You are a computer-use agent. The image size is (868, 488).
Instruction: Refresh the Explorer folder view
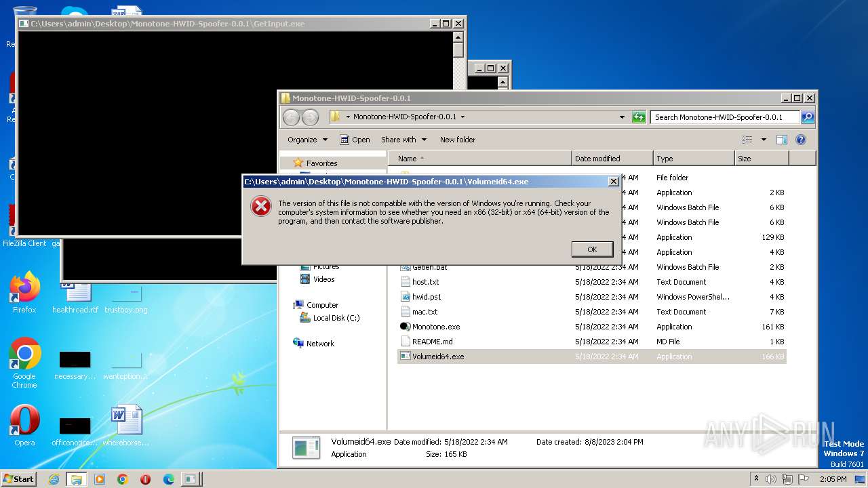click(639, 117)
